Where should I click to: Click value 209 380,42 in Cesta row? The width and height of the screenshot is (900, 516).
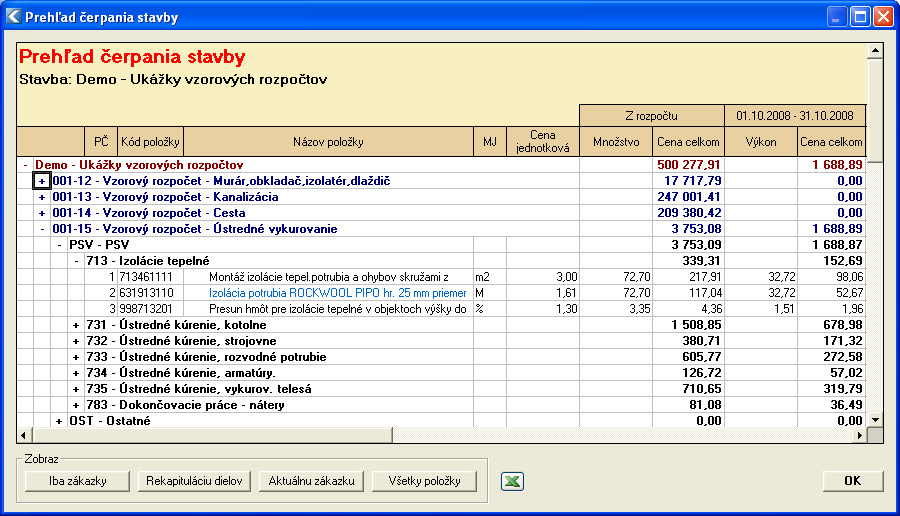tap(689, 213)
